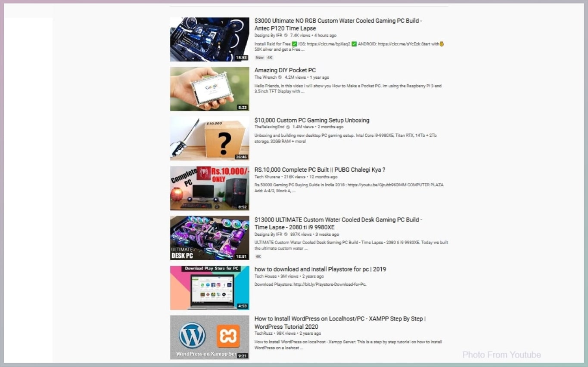
Task: Click verified badge next to TheRelaxingEnd
Action: pos(288,127)
